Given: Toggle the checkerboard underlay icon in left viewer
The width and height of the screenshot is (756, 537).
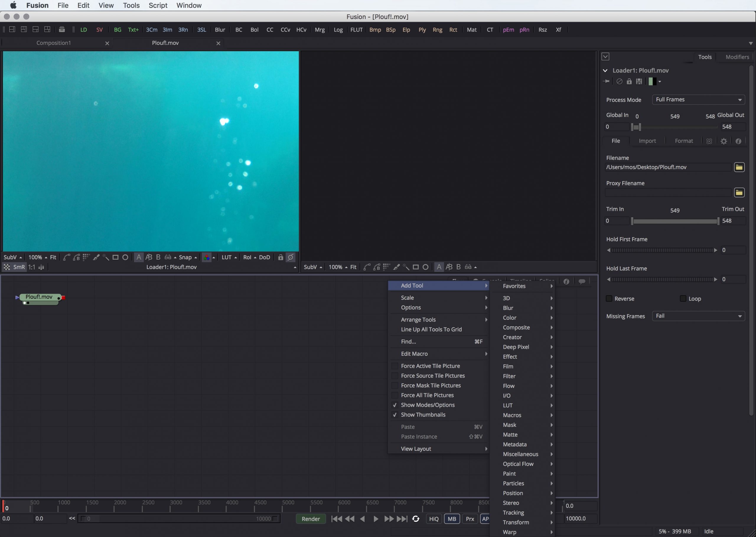Looking at the screenshot, I should [x=6, y=267].
